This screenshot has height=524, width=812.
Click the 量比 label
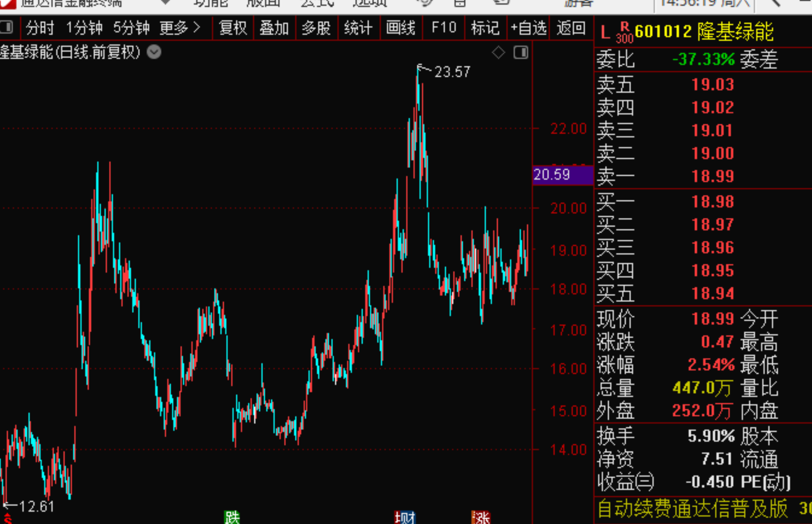[x=759, y=388]
